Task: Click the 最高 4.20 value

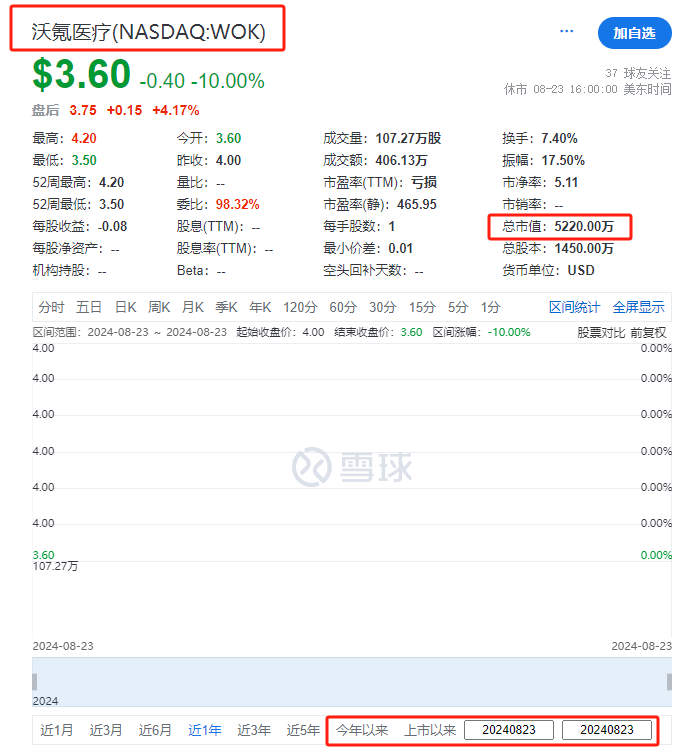Action: tap(84, 138)
